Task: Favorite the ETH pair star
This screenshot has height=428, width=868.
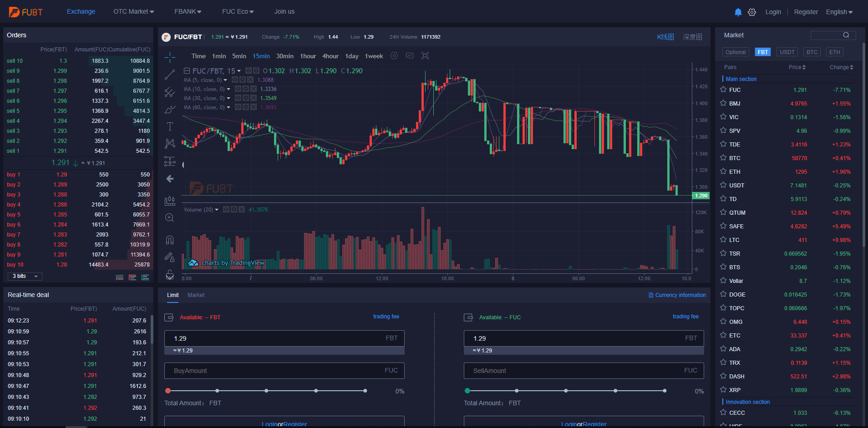Action: (723, 171)
